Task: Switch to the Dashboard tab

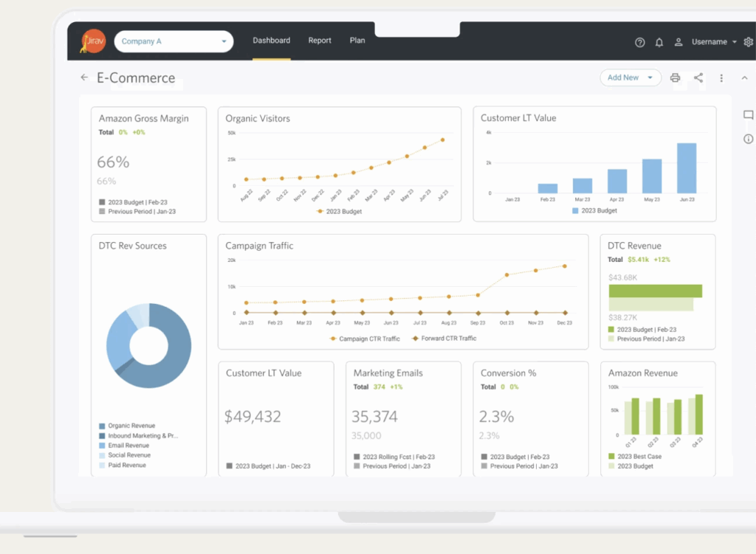Action: click(x=271, y=41)
